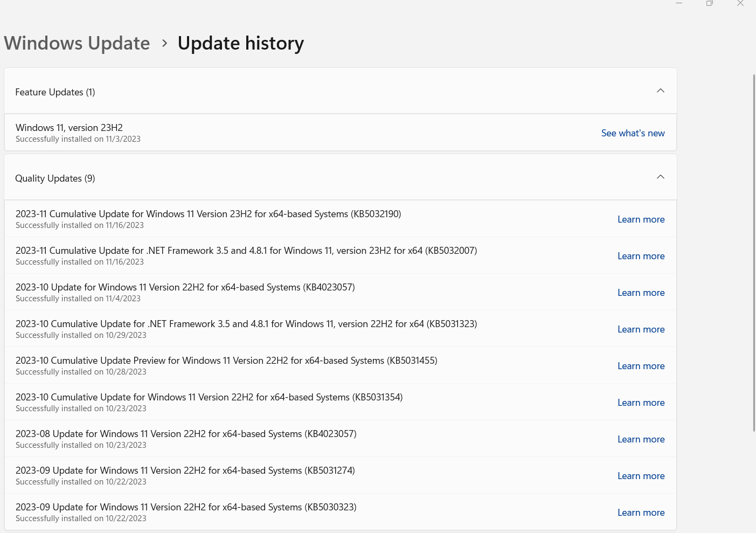Learn more about KB5031455 preview update
This screenshot has width=756, height=533.
tap(641, 366)
